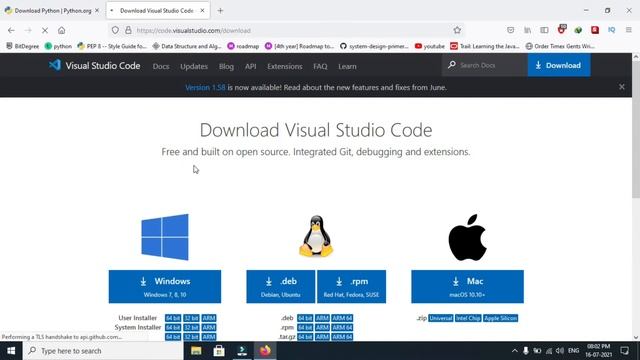Screen dimensions: 640x360
Task: Bookmark this page with the star icon
Action: pyautogui.click(x=457, y=30)
